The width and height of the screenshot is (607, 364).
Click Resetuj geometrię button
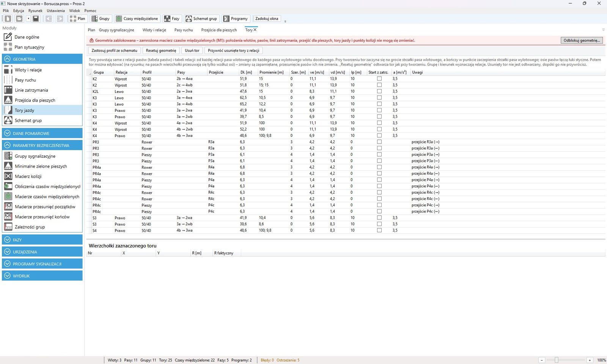161,50
